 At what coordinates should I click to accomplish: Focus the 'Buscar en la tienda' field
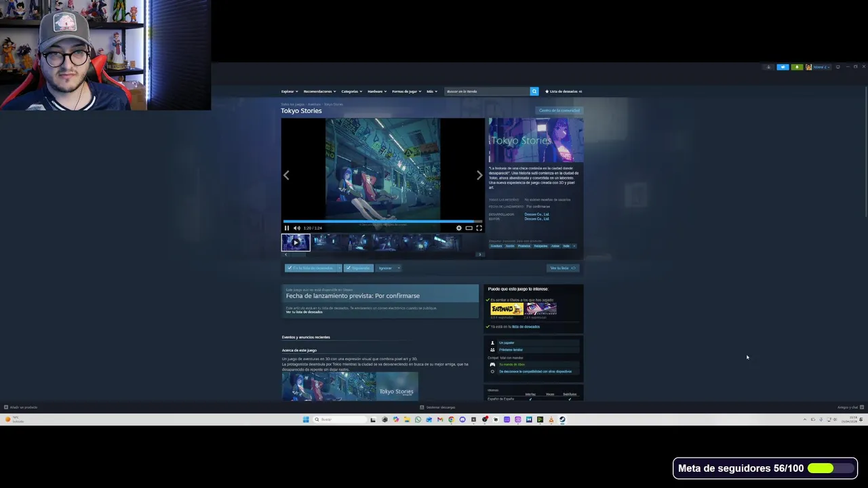(x=487, y=91)
